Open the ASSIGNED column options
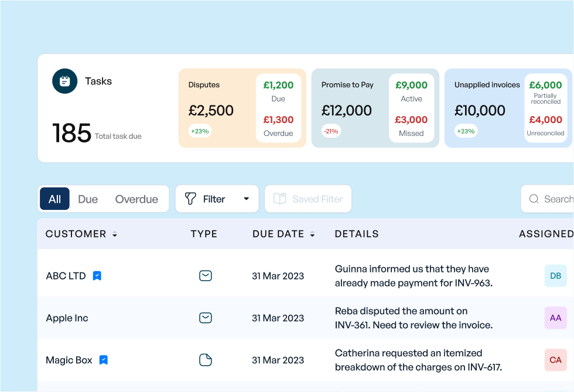The width and height of the screenshot is (574, 392). pos(545,234)
